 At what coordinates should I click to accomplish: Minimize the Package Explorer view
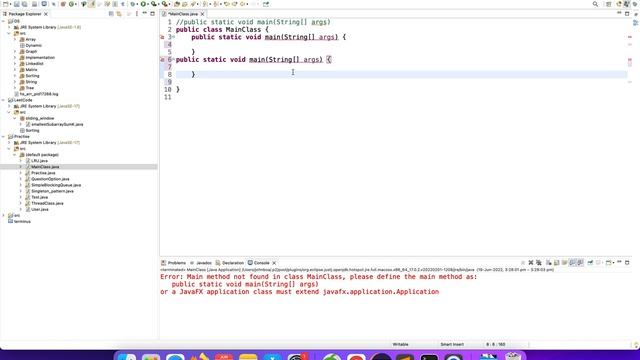144,14
